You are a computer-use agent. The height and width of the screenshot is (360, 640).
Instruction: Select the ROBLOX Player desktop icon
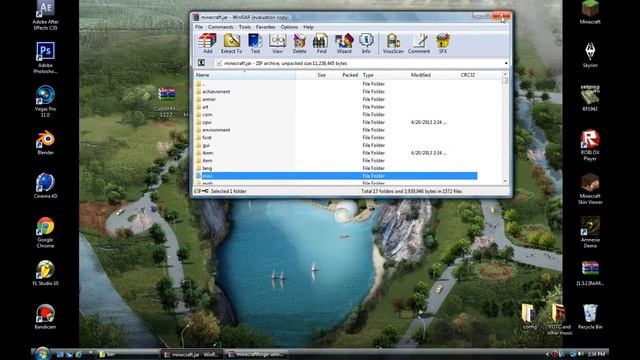[x=590, y=145]
